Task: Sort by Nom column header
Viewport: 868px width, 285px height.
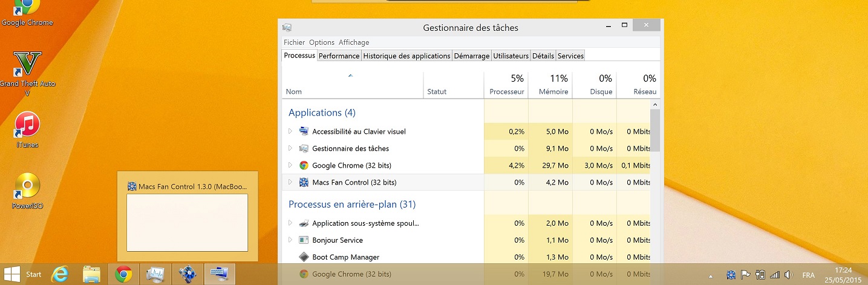Action: tap(353, 85)
